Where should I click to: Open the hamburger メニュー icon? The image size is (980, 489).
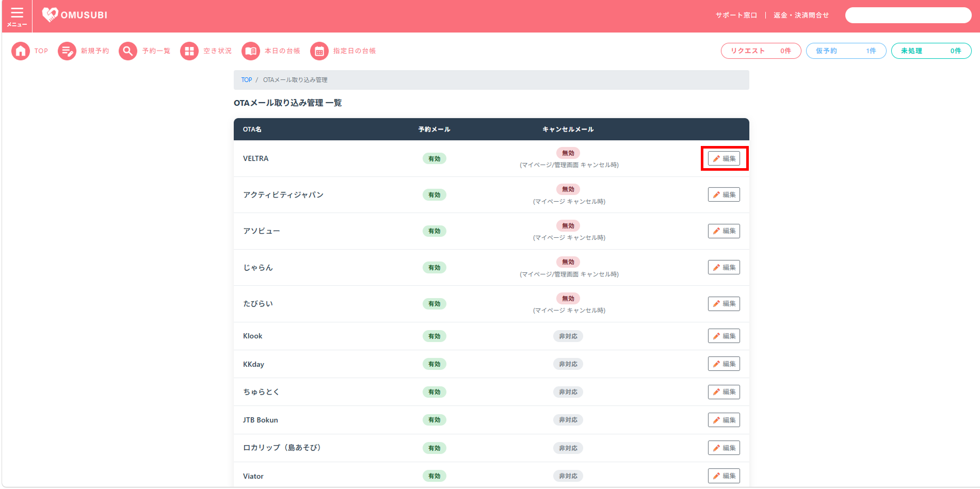(x=17, y=17)
